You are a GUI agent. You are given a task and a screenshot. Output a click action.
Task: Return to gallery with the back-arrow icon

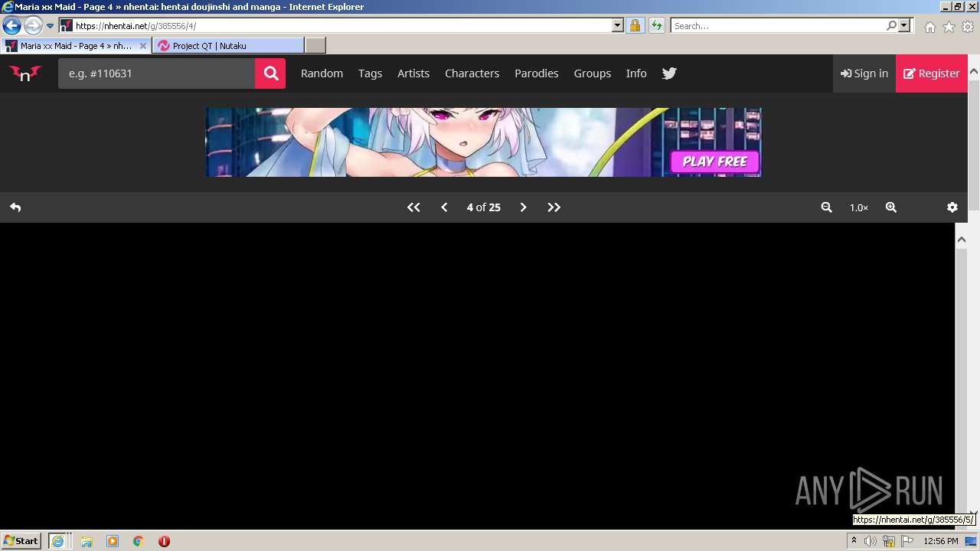(15, 207)
